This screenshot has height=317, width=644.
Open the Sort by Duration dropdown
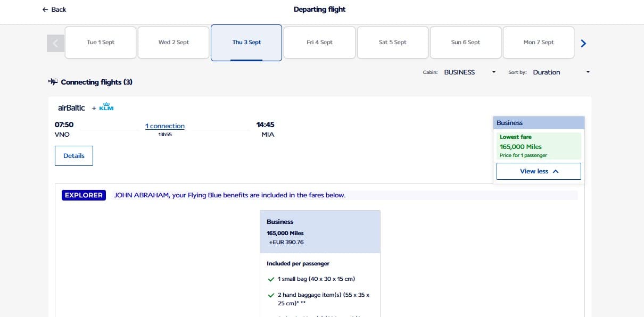pyautogui.click(x=561, y=72)
